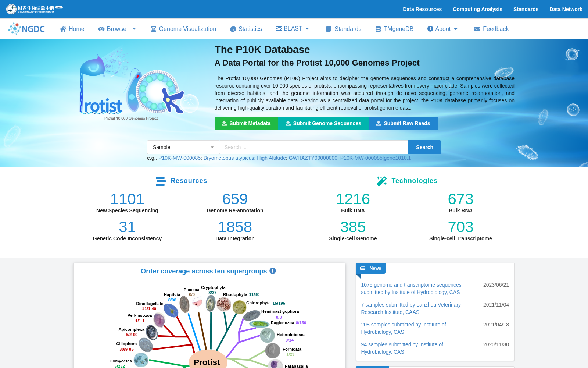
Task: Open 31 Genetic Code Inconsistency count
Action: (127, 227)
